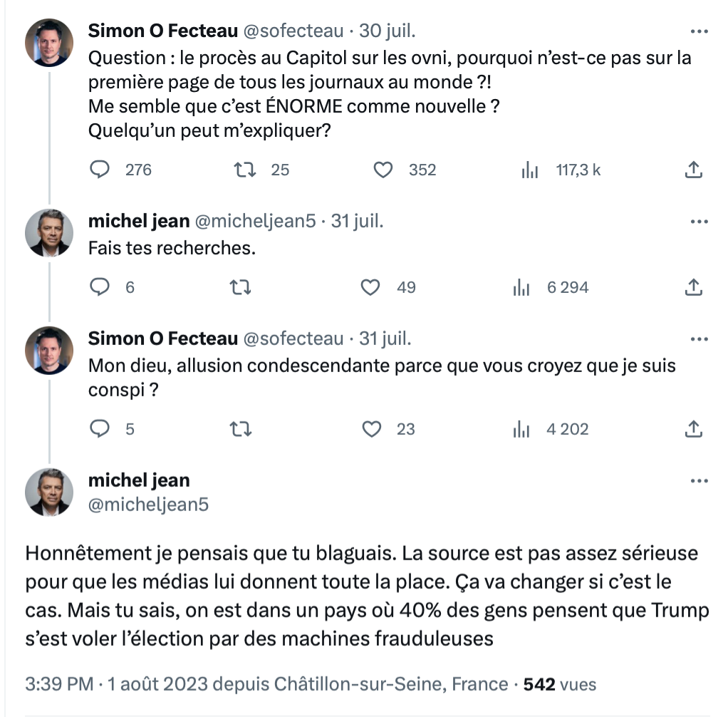Reply to the 'allusion condescendante' tweet
The width and height of the screenshot is (728, 717).
pos(99,428)
